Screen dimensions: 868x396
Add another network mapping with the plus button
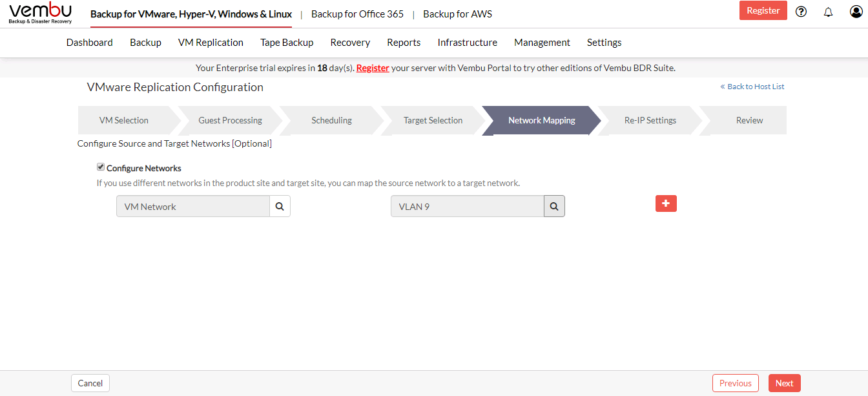(x=666, y=203)
